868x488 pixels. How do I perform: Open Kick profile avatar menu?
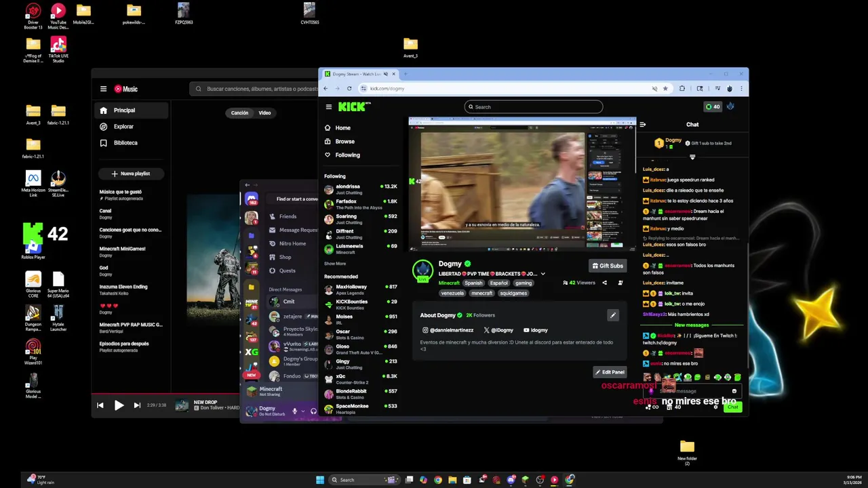tap(731, 106)
